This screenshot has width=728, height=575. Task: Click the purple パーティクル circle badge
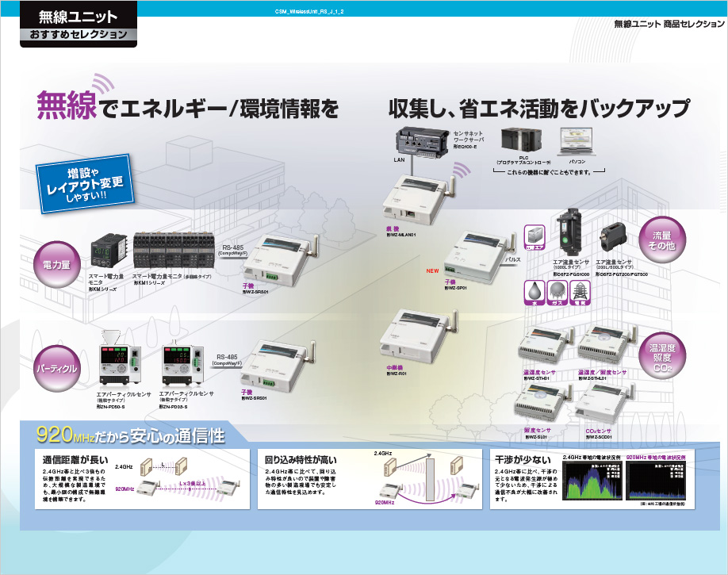pos(57,368)
